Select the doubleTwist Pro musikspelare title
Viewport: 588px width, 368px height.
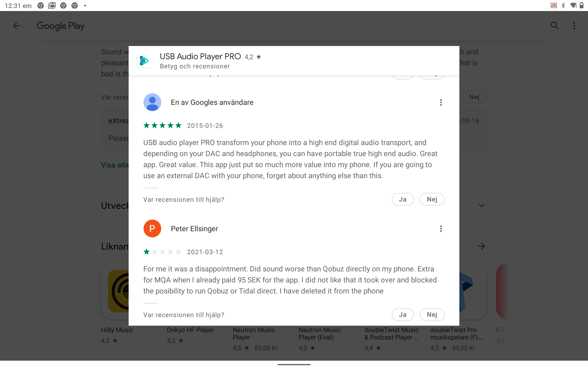coord(457,334)
